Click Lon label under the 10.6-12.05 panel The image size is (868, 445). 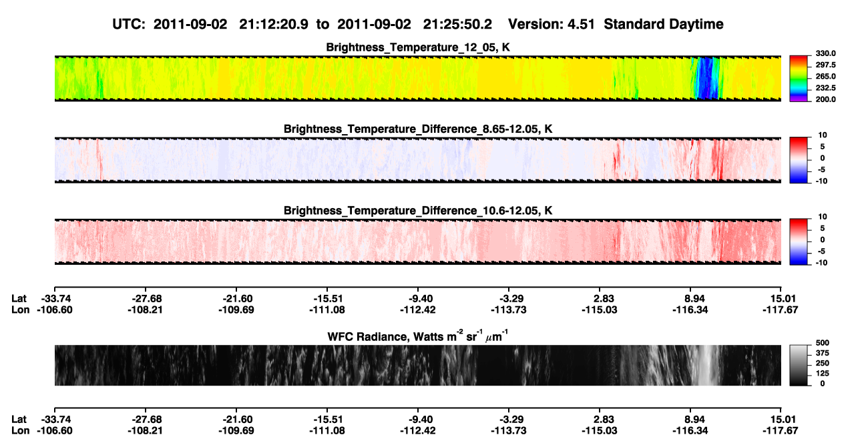point(21,310)
